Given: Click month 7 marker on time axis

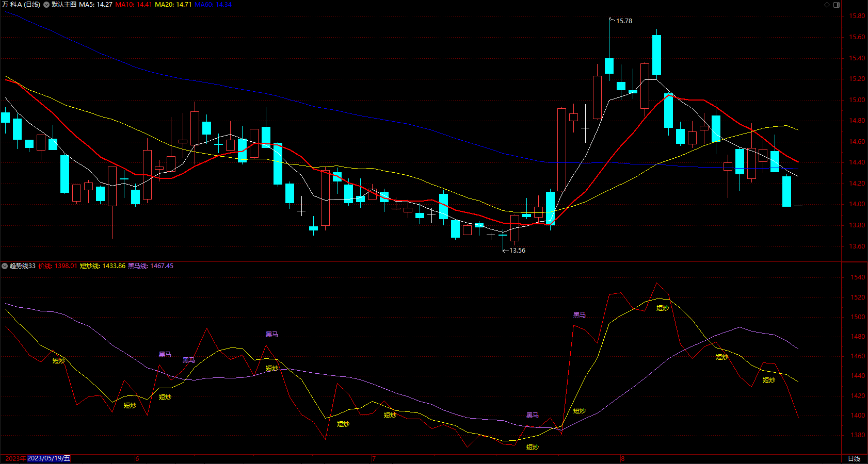Looking at the screenshot, I should pos(374,458).
